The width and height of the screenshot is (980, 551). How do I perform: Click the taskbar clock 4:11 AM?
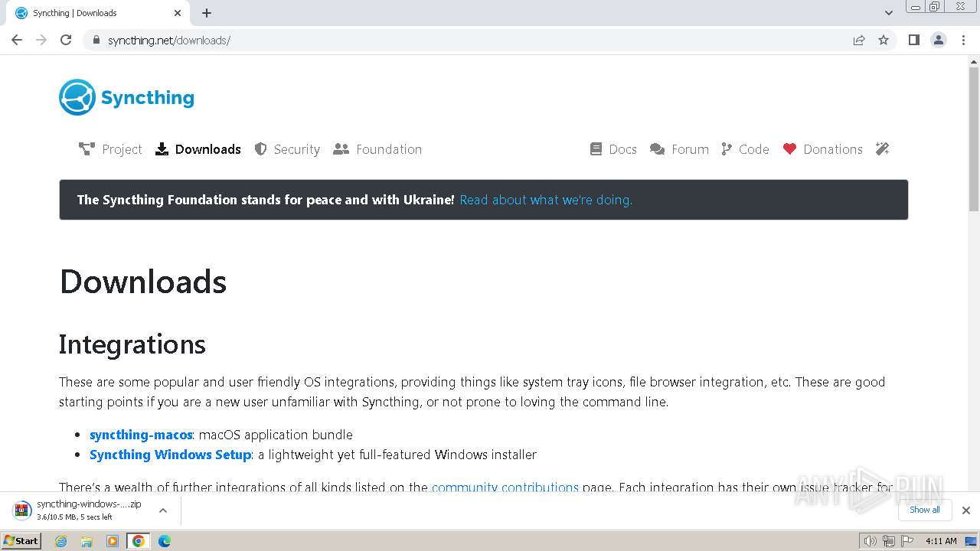pyautogui.click(x=941, y=541)
